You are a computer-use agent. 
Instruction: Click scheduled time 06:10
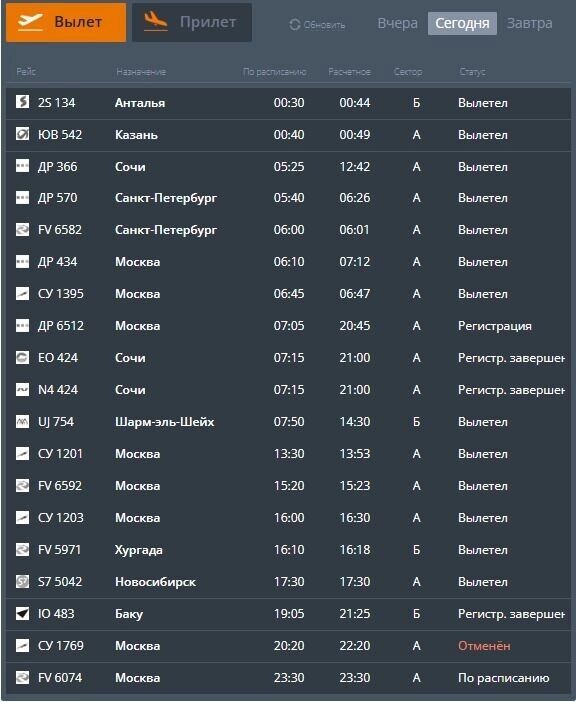[x=289, y=261]
